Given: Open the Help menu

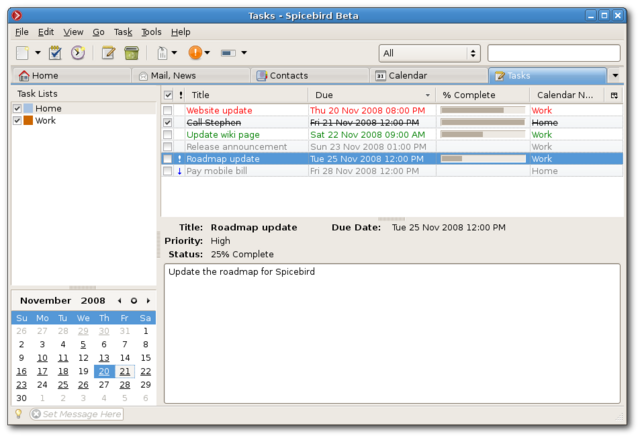Looking at the screenshot, I should [180, 32].
